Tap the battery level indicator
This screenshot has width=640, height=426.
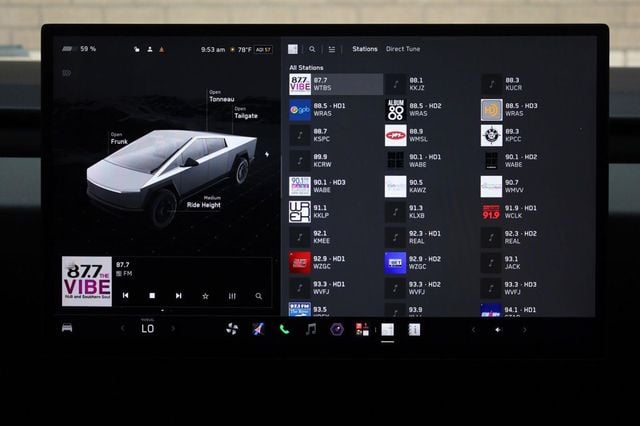coord(79,49)
